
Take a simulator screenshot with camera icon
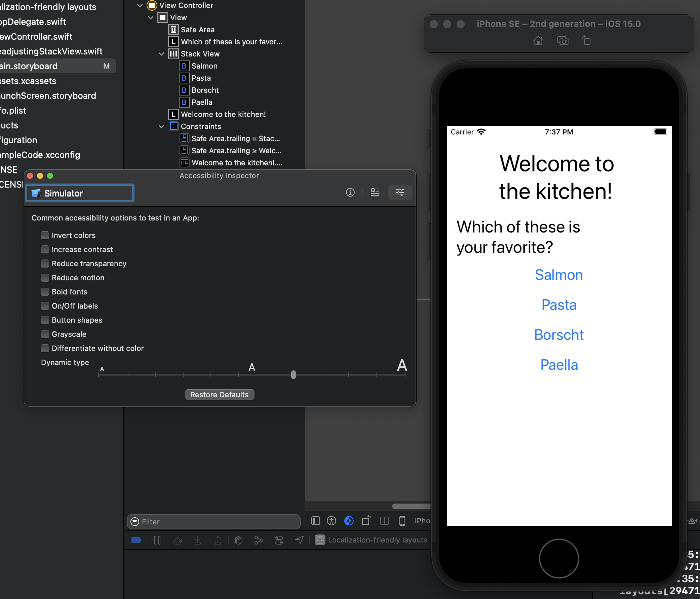click(x=562, y=41)
